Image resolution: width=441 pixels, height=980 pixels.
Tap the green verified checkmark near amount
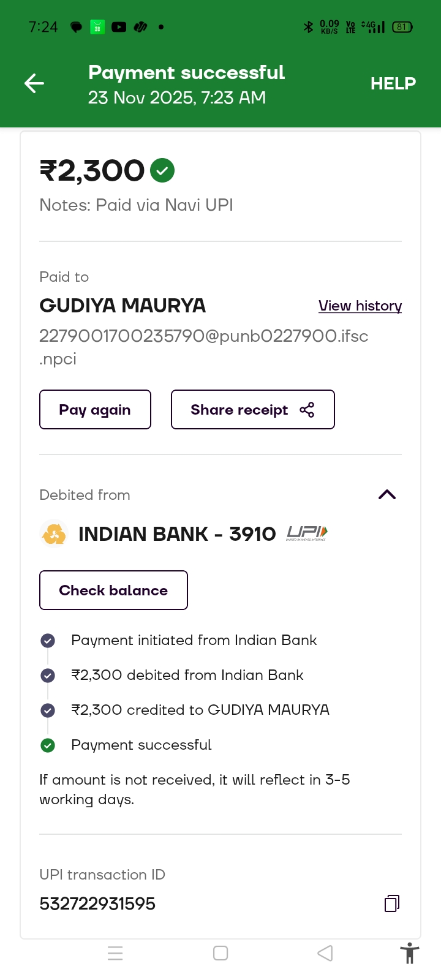[162, 170]
